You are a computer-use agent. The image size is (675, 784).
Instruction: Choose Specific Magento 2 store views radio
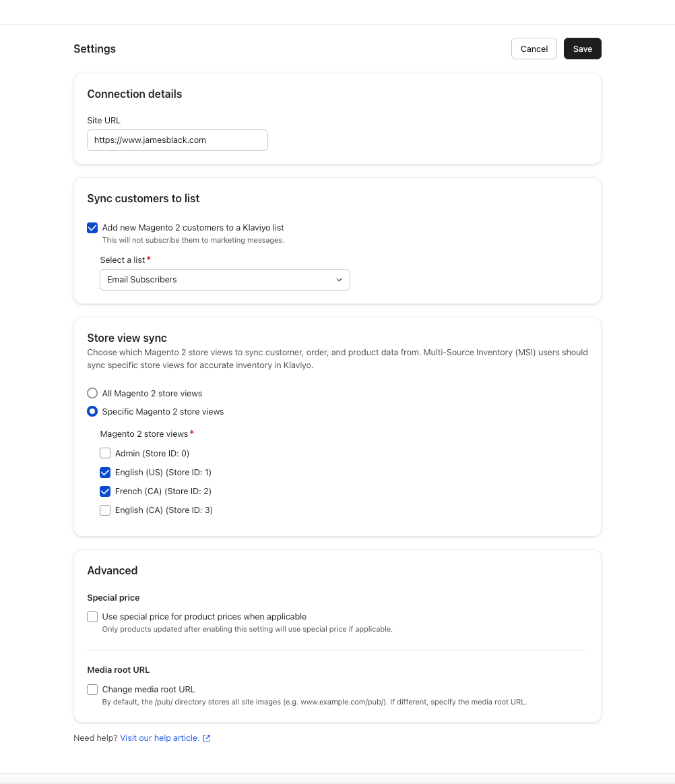[x=92, y=411]
